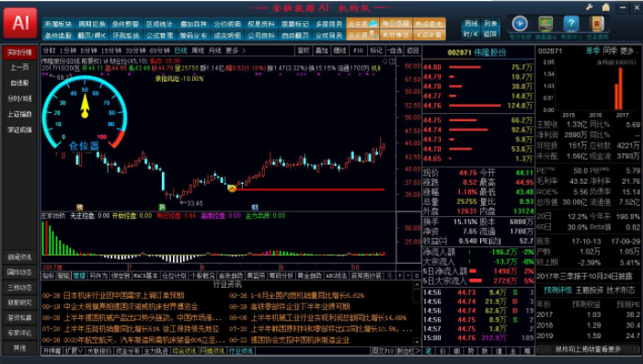Select 上证指数 in the left sidebar
The image size is (643, 364).
pyautogui.click(x=19, y=114)
